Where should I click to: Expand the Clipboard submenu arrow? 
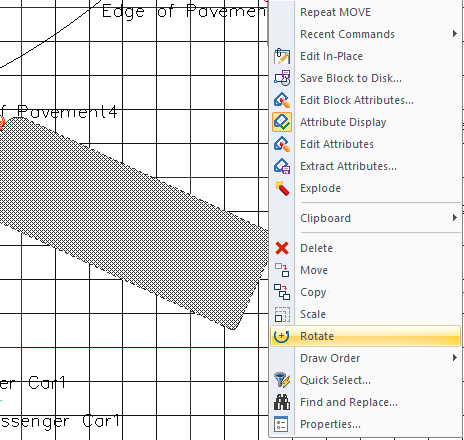[455, 218]
